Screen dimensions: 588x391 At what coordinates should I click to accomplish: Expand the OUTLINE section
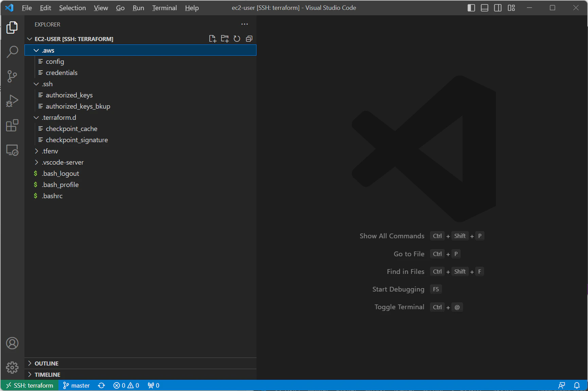[x=140, y=364]
